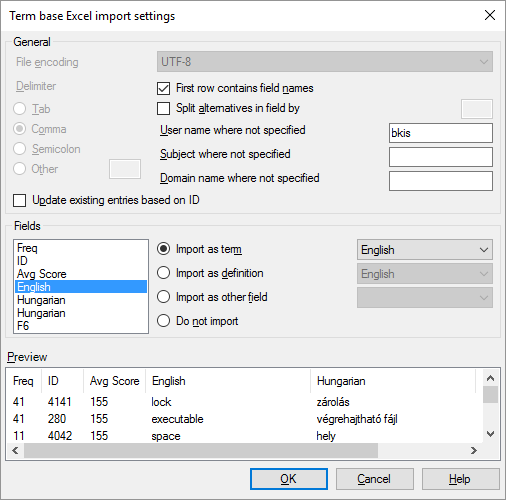Click the split alternatives character field
This screenshot has width=506, height=500.
477,109
